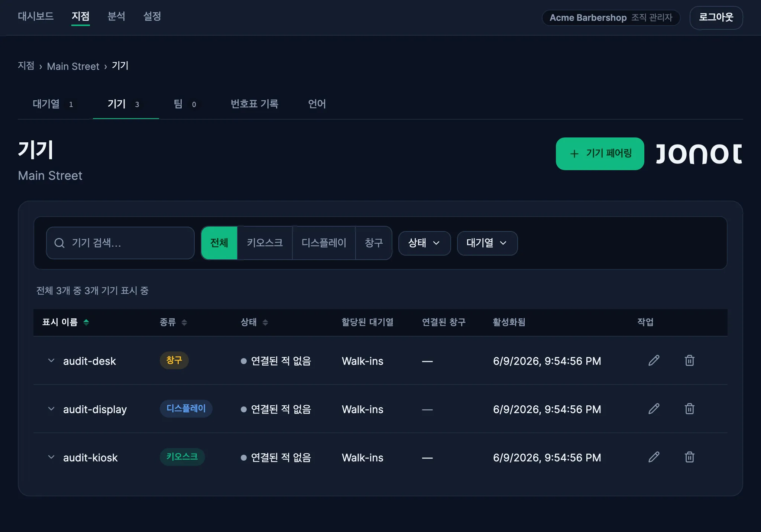Open the 대시보드 navigation item
The image size is (761, 532).
(36, 16)
